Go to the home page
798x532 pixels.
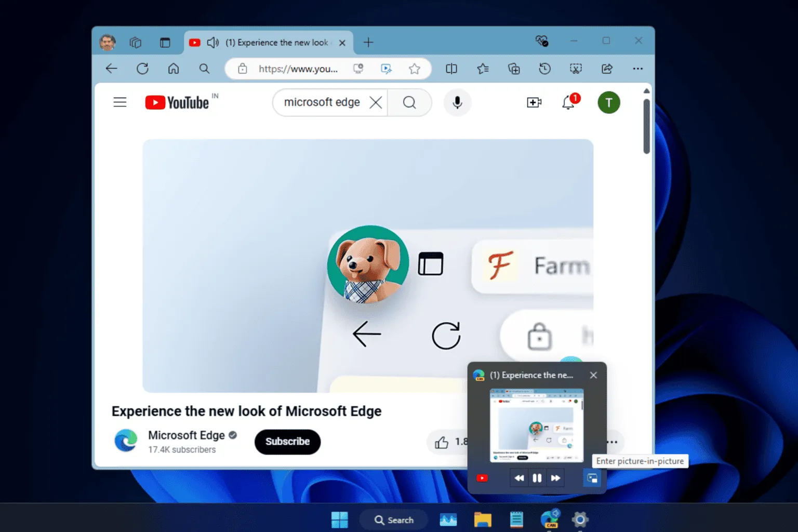[174, 69]
